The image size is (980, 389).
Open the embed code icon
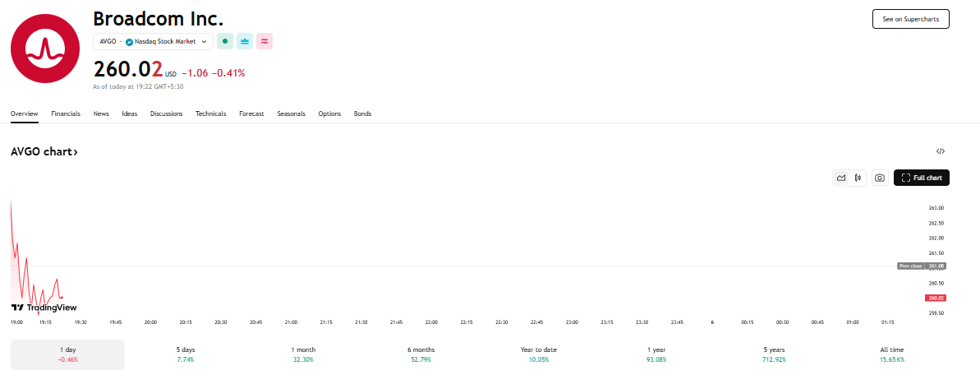point(940,151)
